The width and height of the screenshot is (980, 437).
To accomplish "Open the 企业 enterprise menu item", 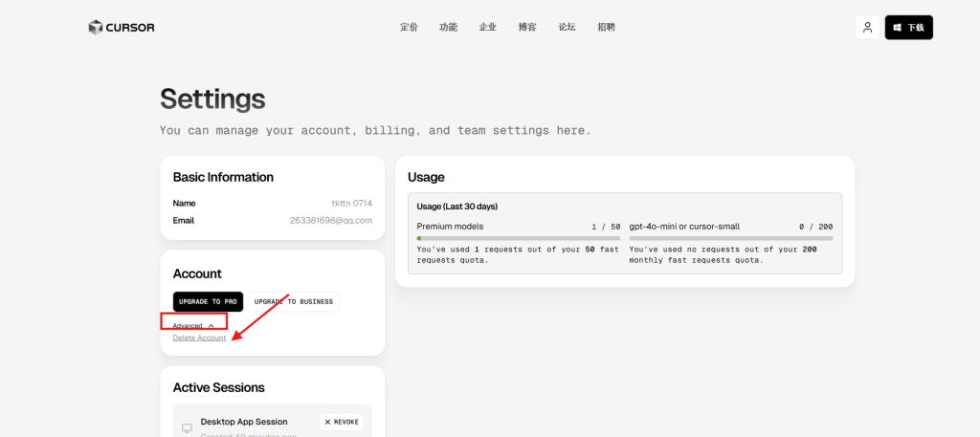I will click(x=487, y=28).
